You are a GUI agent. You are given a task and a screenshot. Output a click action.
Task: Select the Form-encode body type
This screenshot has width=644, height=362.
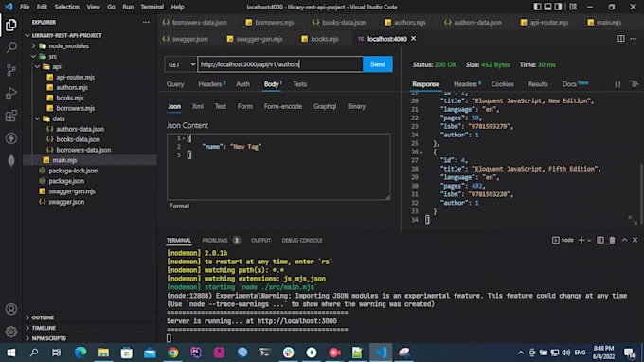tap(283, 106)
